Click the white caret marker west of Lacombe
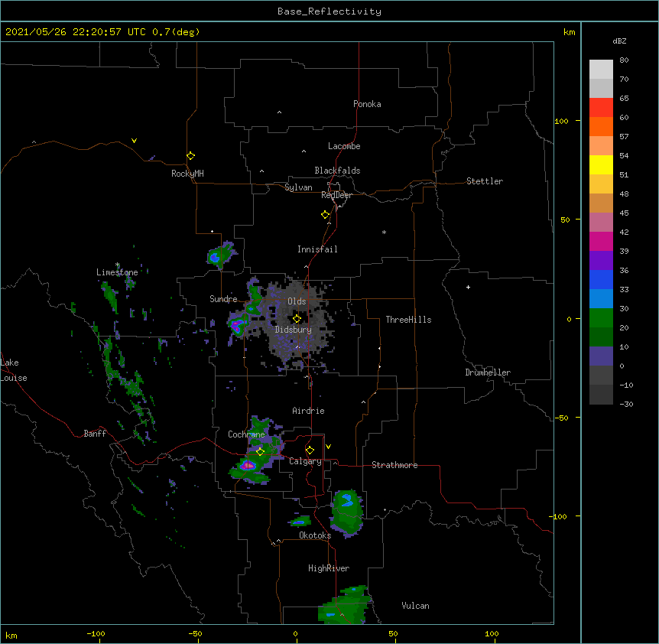This screenshot has width=659, height=644. click(x=304, y=151)
